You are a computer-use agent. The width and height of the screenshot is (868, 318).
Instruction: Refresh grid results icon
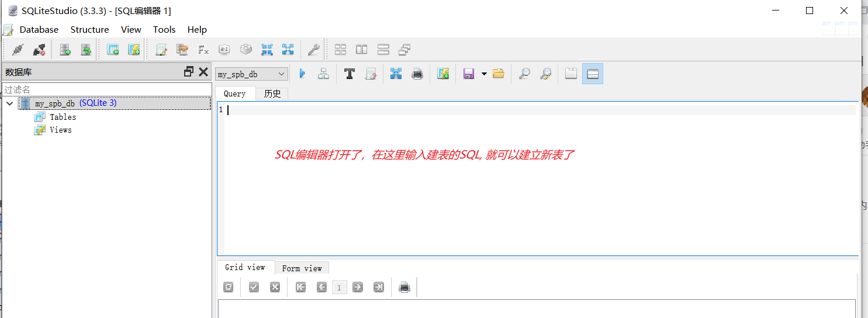229,287
